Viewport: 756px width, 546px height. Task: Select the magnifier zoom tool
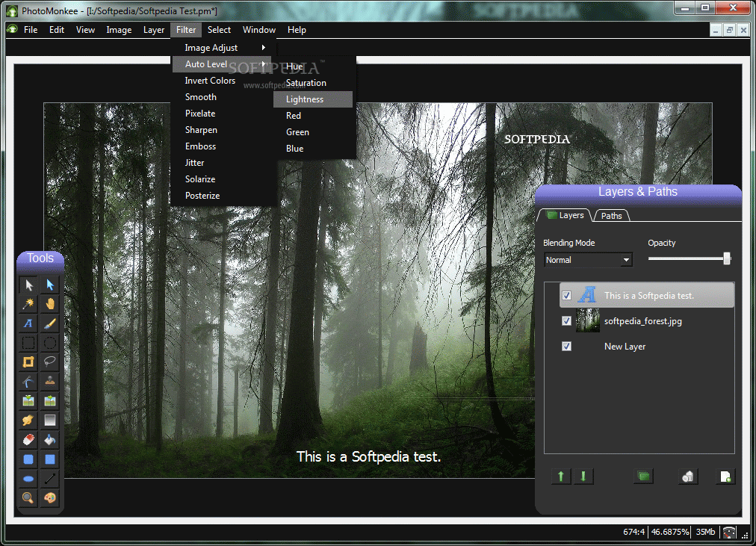click(28, 497)
